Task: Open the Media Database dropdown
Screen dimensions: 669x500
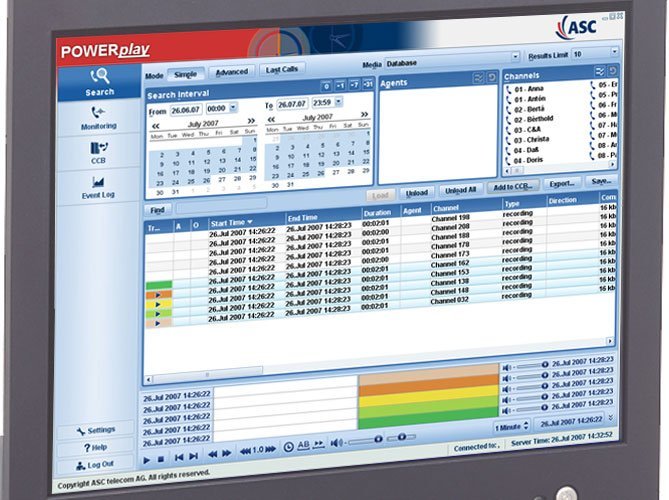Action: (515, 57)
